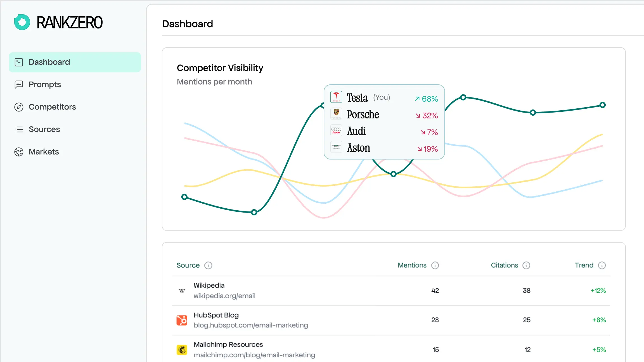This screenshot has height=362, width=644.
Task: Open the blog.hubspot.com/email-marketing link
Action: (x=251, y=325)
